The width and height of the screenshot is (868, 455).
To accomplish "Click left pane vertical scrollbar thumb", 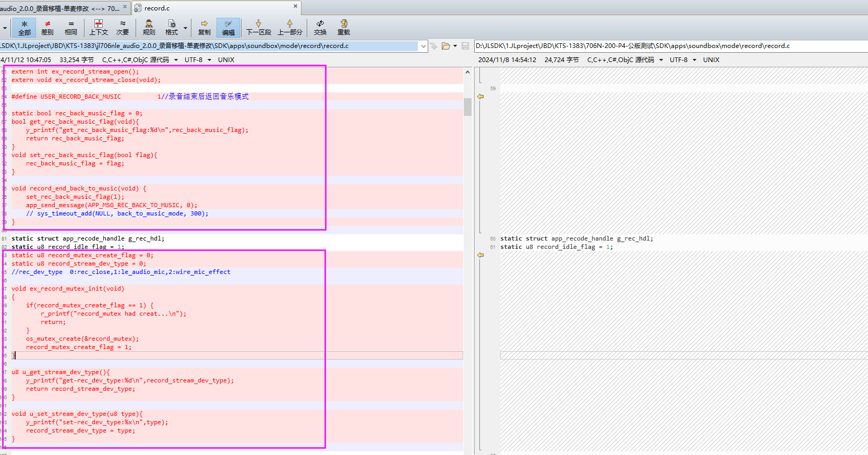I will point(468,106).
